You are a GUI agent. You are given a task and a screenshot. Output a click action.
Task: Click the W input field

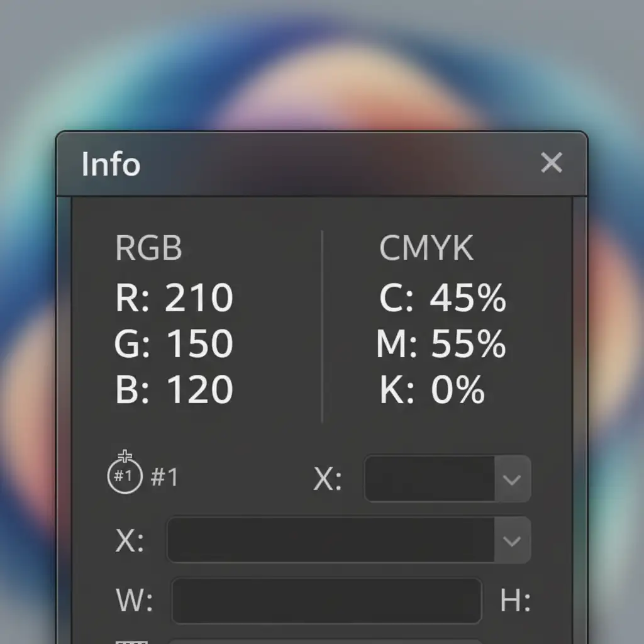[326, 601]
